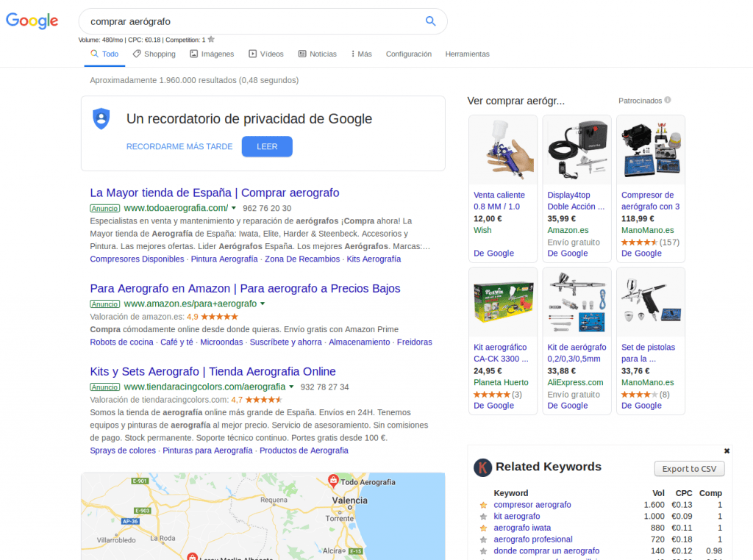Switch to the Noticias tab
753x560 pixels.
[x=318, y=54]
